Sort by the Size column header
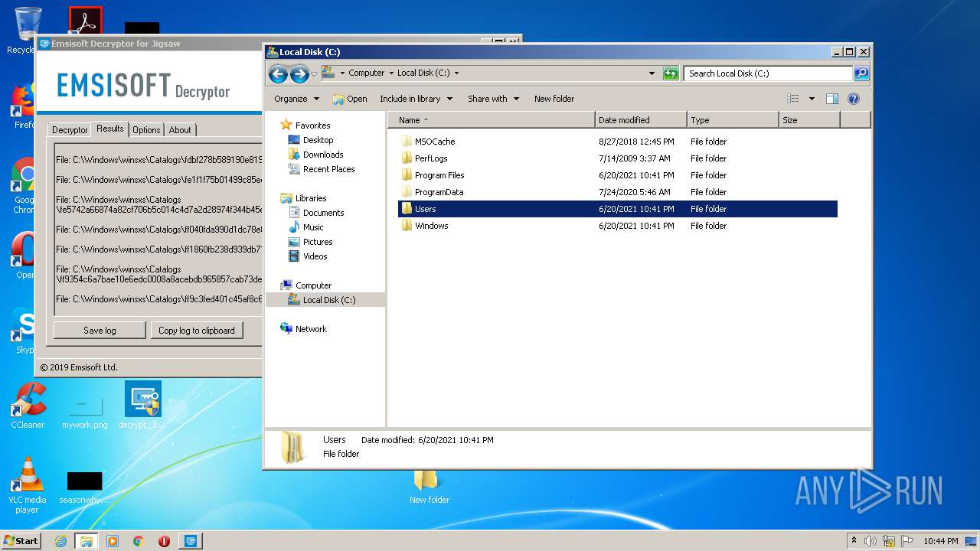 (809, 120)
